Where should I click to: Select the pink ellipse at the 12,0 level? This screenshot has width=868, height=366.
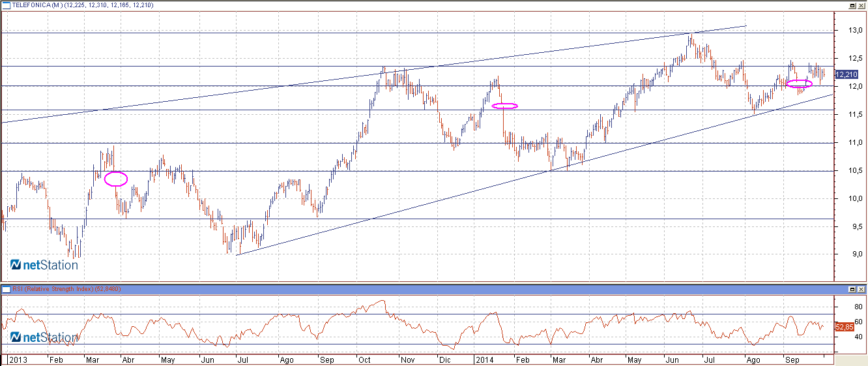800,84
